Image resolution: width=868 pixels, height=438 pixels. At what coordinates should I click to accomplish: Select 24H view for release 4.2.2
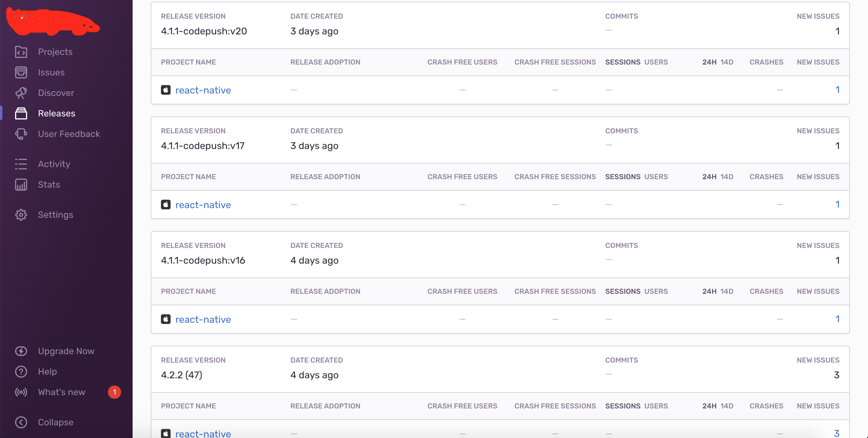pos(710,406)
